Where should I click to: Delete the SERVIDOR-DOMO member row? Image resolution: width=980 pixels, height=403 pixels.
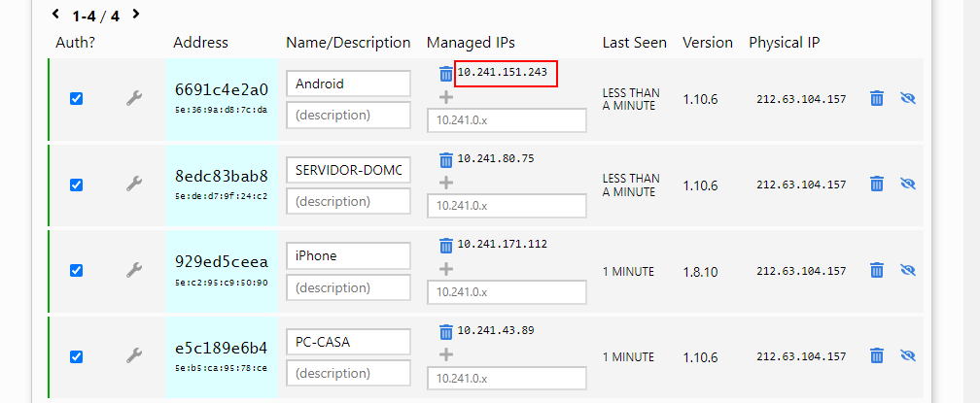876,185
